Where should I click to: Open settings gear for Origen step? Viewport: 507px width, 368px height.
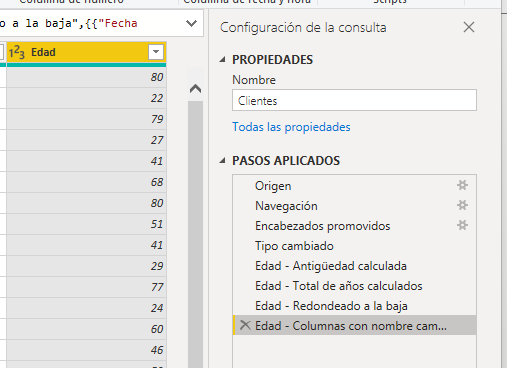coord(462,185)
